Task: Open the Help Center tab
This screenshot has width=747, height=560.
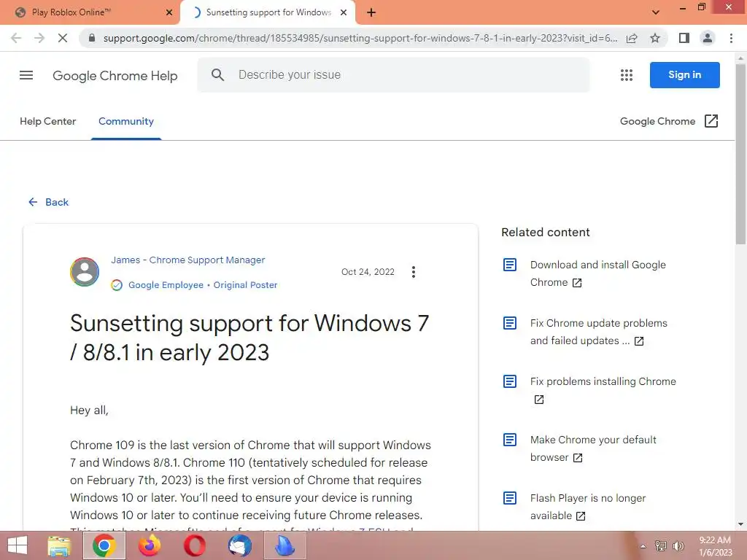Action: [47, 122]
